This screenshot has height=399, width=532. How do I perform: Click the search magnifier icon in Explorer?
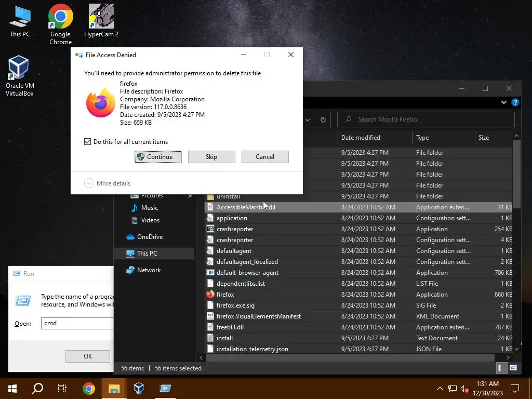coord(348,119)
